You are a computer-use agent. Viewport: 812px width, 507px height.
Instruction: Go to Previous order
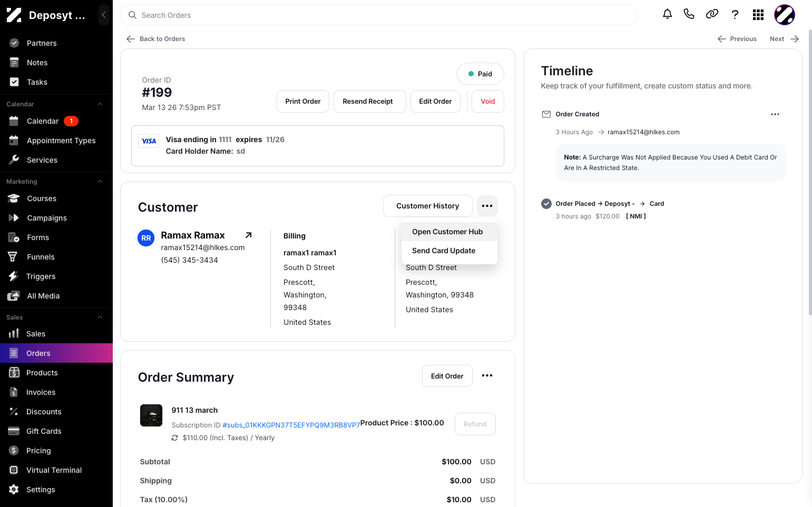pos(737,39)
